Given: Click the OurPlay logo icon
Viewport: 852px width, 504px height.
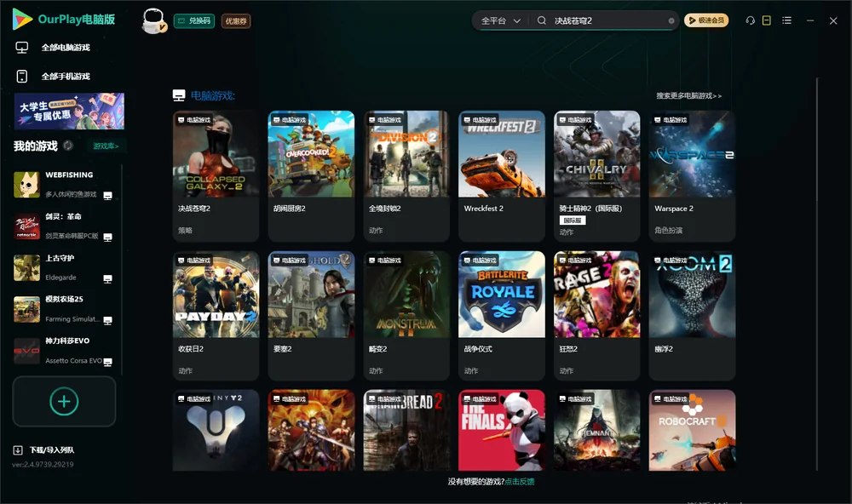Looking at the screenshot, I should click(22, 19).
